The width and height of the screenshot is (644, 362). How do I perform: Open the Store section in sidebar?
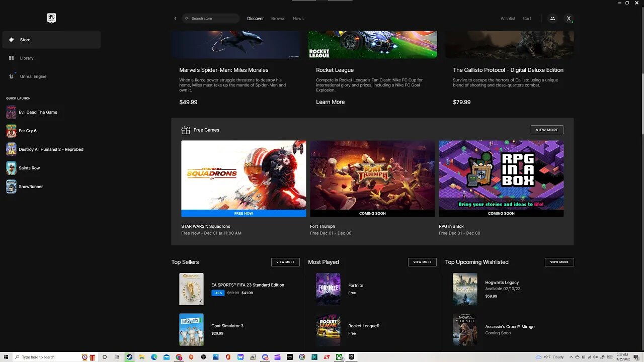click(51, 40)
